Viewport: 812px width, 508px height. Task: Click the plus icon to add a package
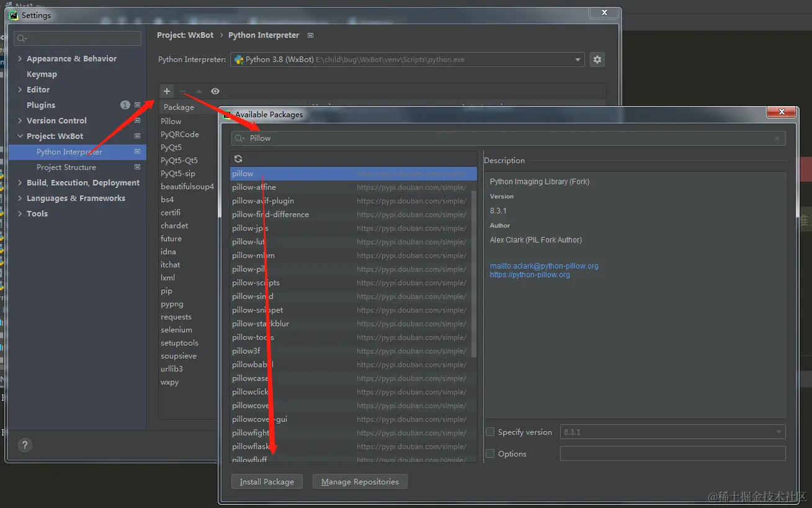[167, 91]
